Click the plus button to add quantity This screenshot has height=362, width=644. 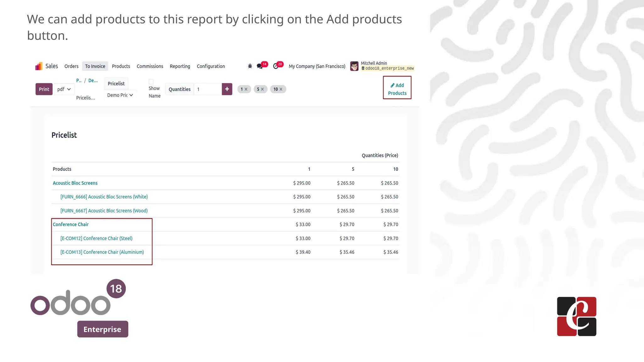pos(227,89)
